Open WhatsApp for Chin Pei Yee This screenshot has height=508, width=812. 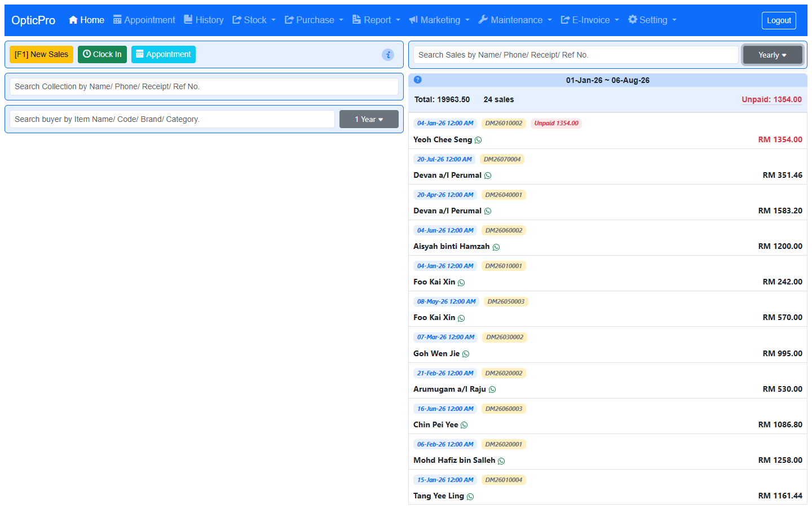click(464, 425)
